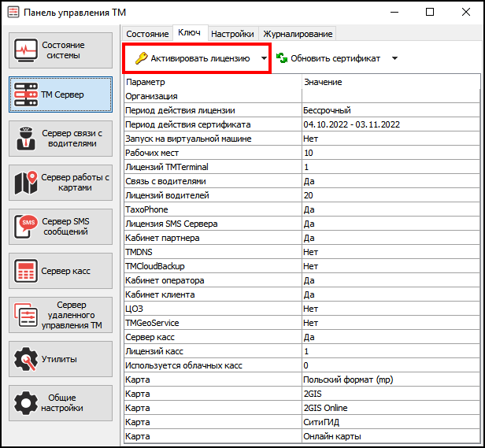The width and height of the screenshot is (485, 448).
Task: Expand the Активировать лицензию dropdown arrow
Action: 264,58
